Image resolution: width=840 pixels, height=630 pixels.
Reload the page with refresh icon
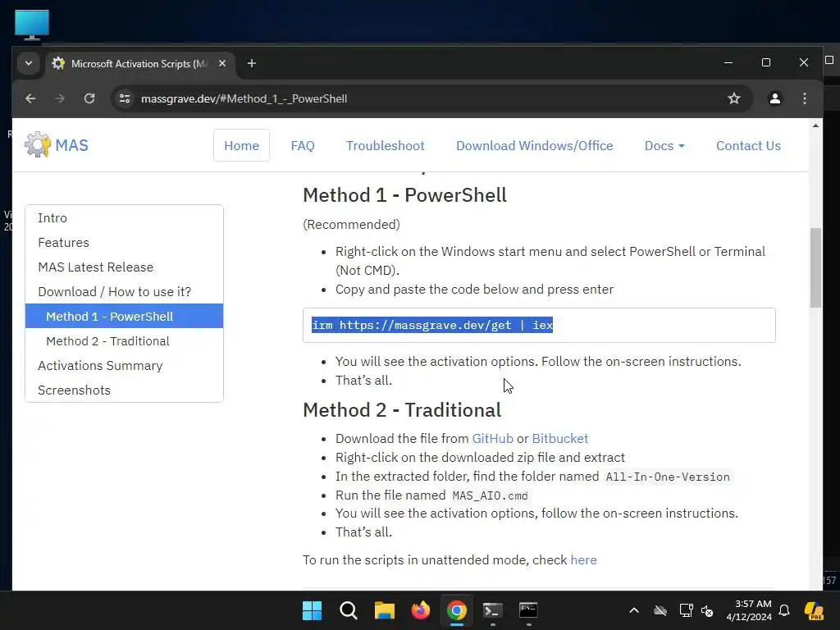tap(89, 98)
